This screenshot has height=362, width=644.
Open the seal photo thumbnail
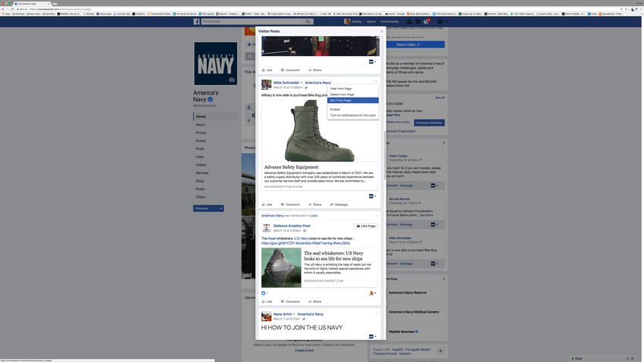coord(281,267)
